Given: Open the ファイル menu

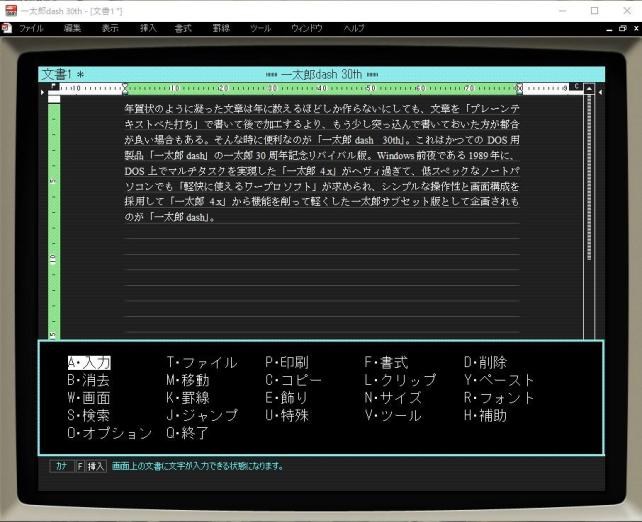Looking at the screenshot, I should [x=31, y=28].
